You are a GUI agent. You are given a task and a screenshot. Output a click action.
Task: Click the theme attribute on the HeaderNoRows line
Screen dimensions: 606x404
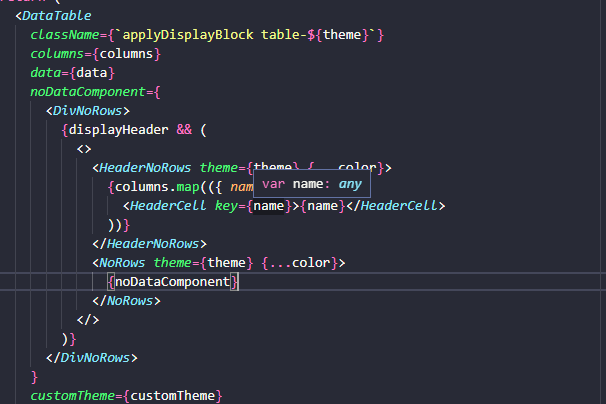point(218,168)
